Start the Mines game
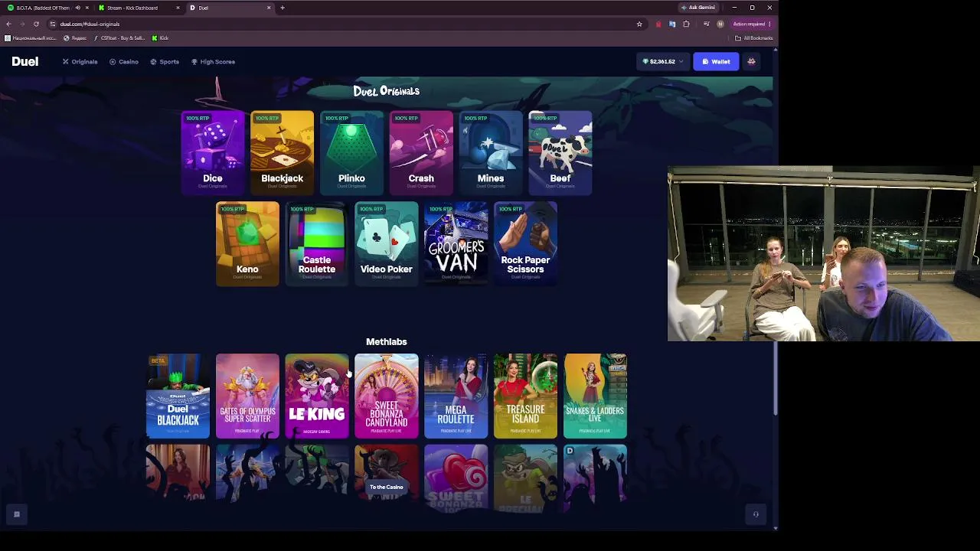The width and height of the screenshot is (980, 551). tap(491, 153)
